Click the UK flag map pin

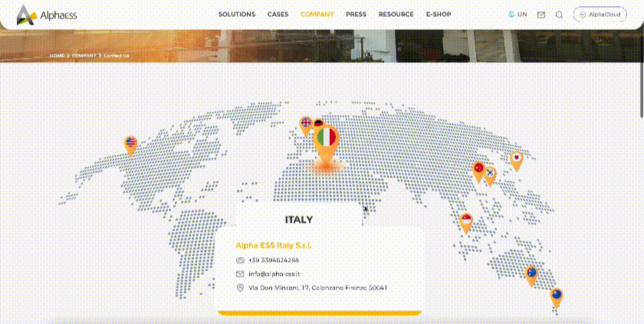point(306,124)
